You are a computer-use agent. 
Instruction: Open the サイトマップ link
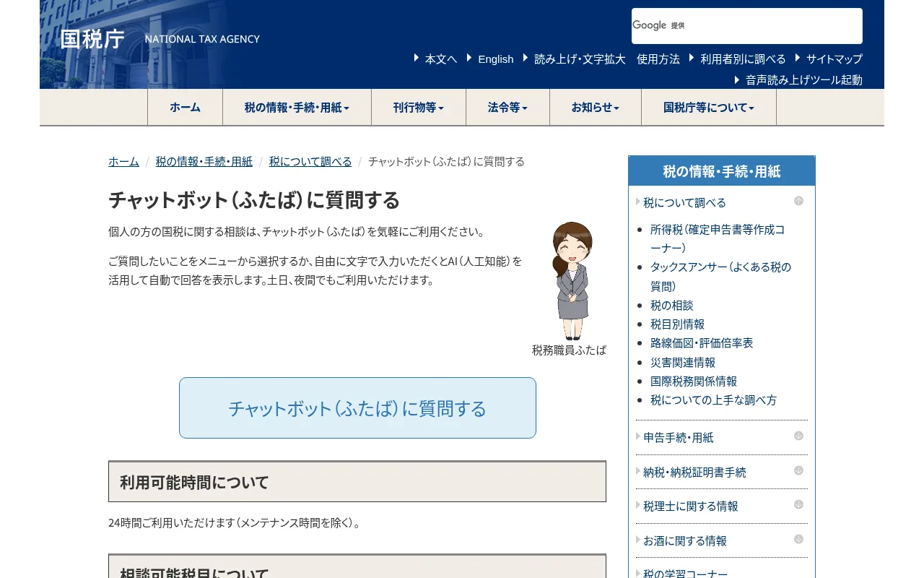coord(834,59)
